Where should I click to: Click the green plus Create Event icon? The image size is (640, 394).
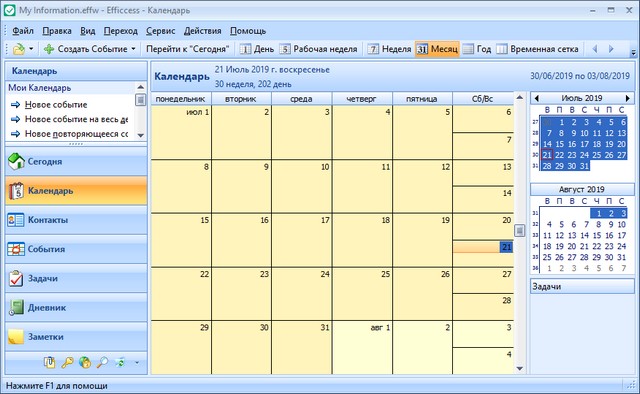(x=49, y=49)
